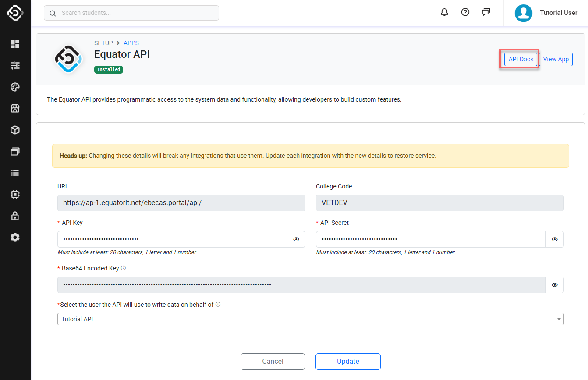Image resolution: width=588 pixels, height=380 pixels.
Task: Open the paint palette icon in sidebar
Action: click(15, 87)
